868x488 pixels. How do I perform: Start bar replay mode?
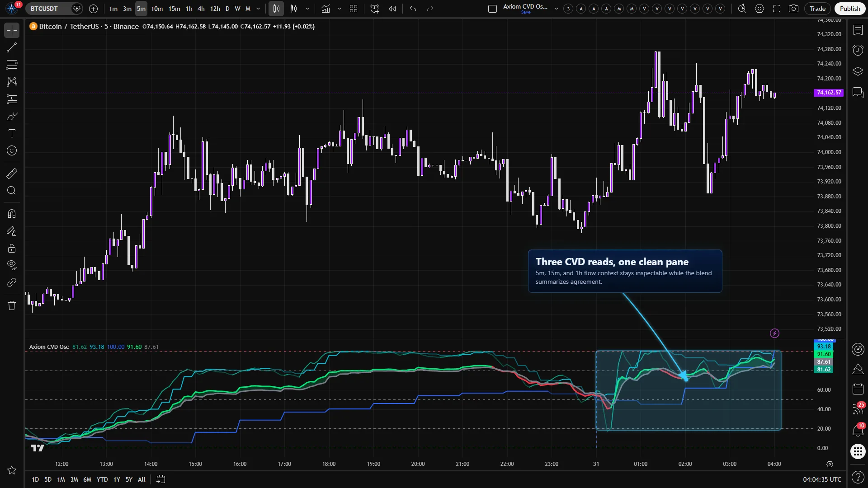392,9
